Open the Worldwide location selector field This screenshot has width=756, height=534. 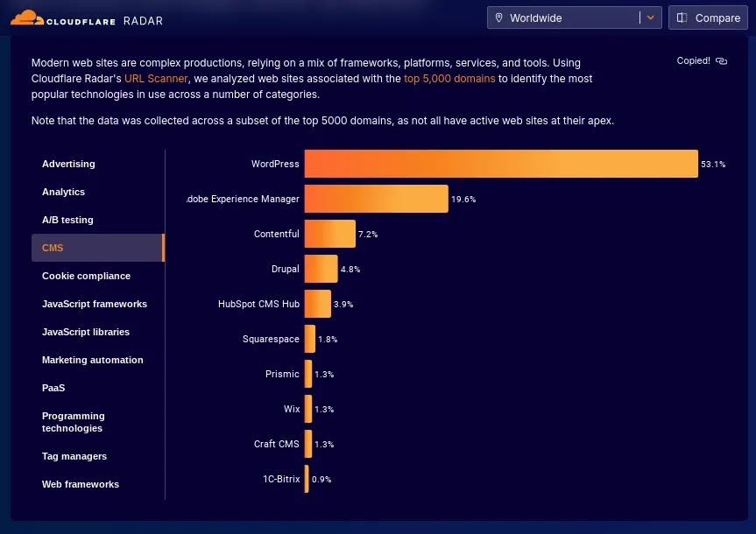point(575,18)
